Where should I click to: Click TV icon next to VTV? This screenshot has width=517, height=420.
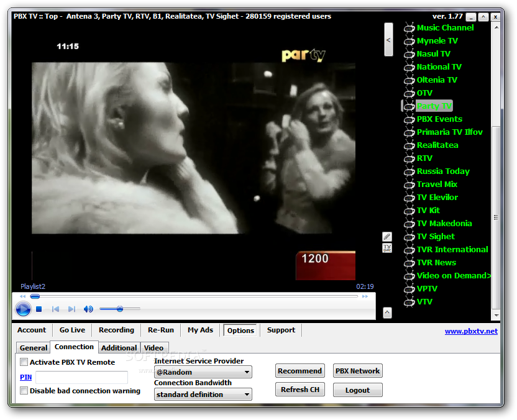point(409,302)
